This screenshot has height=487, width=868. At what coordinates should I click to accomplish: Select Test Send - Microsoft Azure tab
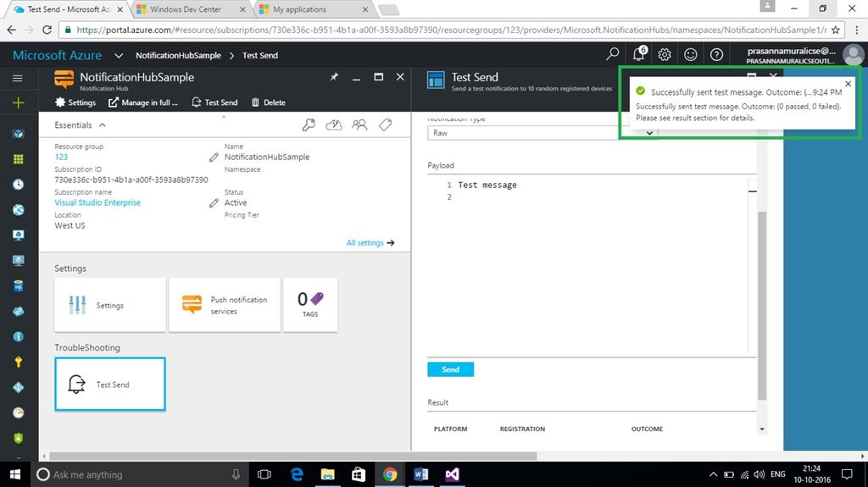tap(69, 9)
